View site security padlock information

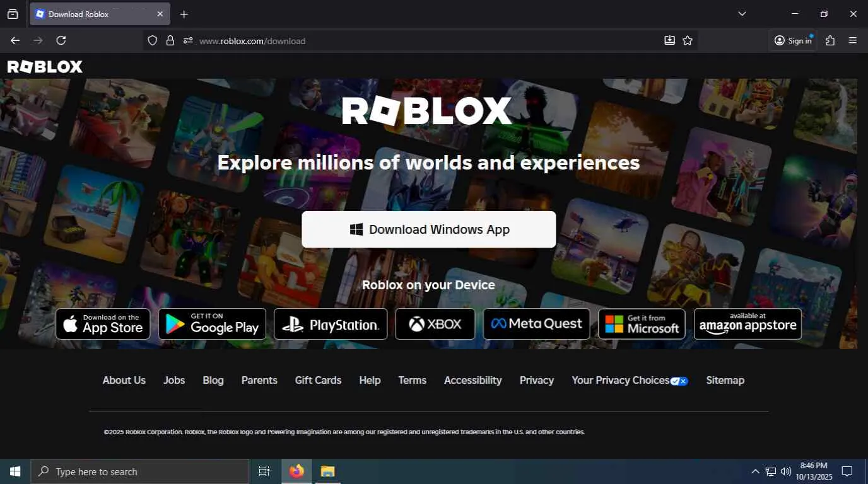pyautogui.click(x=170, y=40)
